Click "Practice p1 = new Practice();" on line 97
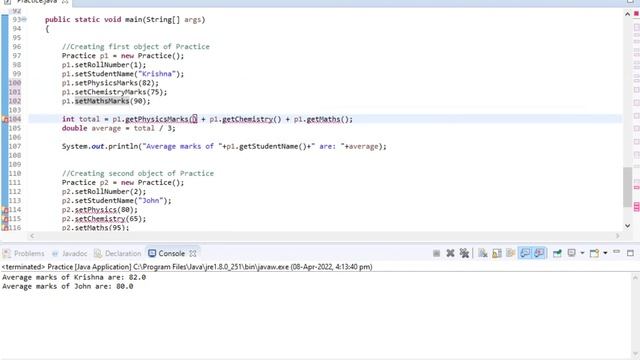 123,56
